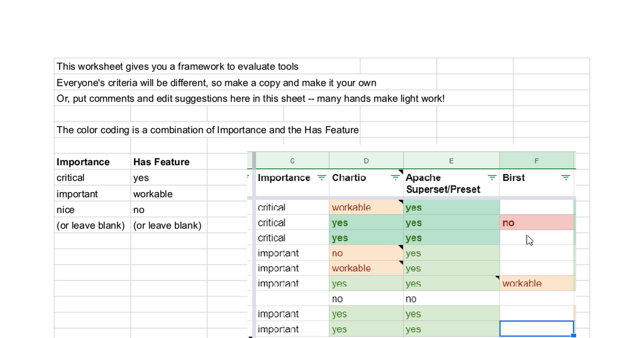The width and height of the screenshot is (644, 338).
Task: Click the fill handle of the selected cell
Action: pyautogui.click(x=574, y=335)
